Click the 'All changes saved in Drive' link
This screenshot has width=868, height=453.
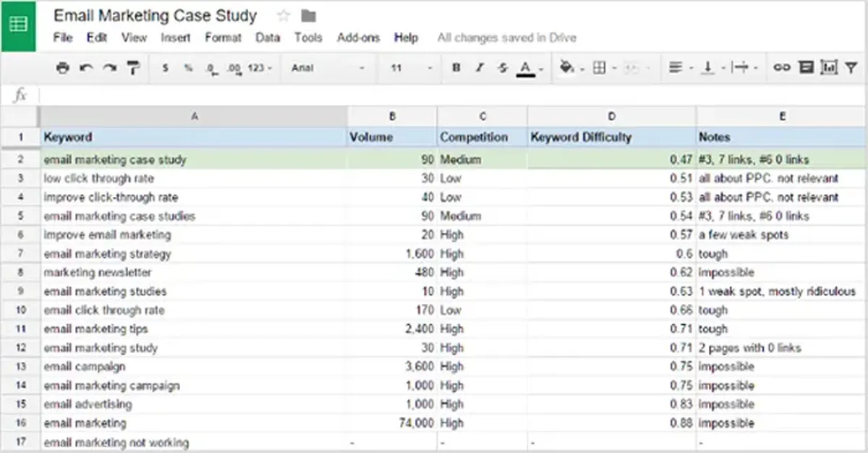pos(507,38)
